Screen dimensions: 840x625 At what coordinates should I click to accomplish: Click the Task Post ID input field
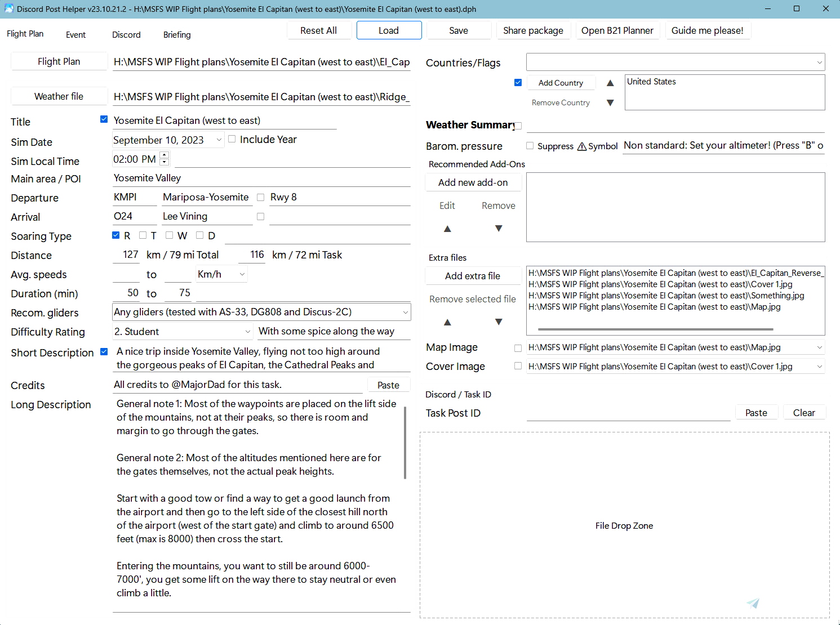628,413
